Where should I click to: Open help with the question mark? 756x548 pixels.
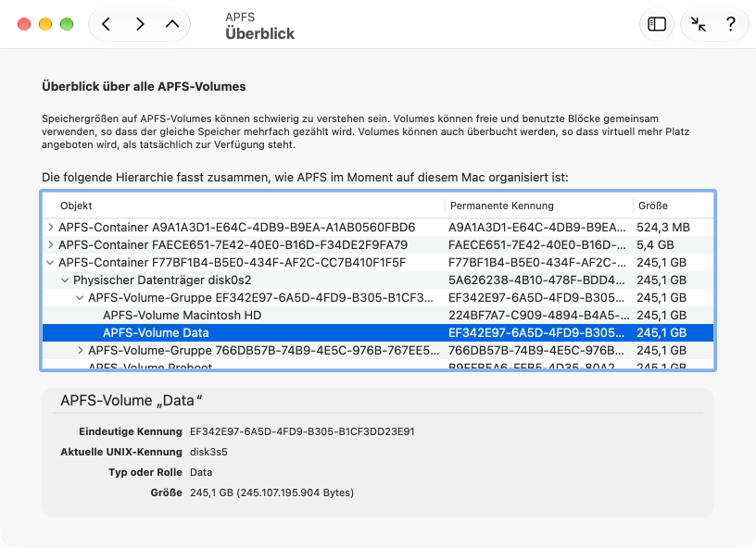click(x=730, y=24)
